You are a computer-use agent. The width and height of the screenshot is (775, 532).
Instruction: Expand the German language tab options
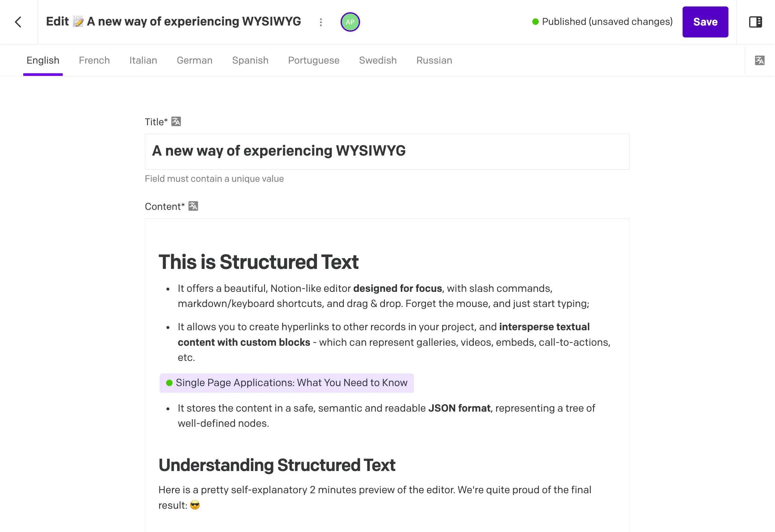coord(194,60)
